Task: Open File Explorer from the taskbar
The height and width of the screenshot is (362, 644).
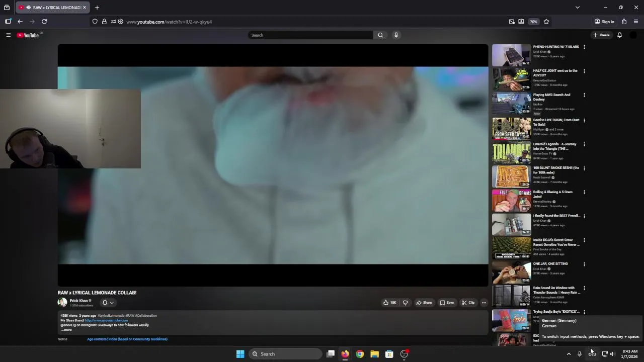Action: [374, 354]
